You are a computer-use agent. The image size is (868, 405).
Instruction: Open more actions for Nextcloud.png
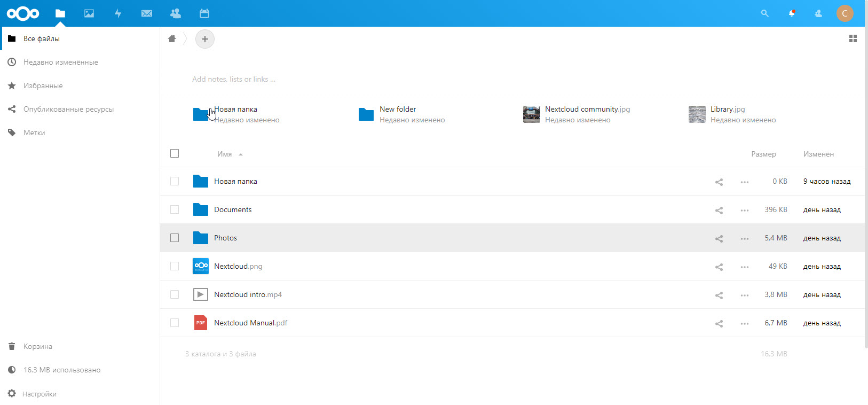(745, 267)
